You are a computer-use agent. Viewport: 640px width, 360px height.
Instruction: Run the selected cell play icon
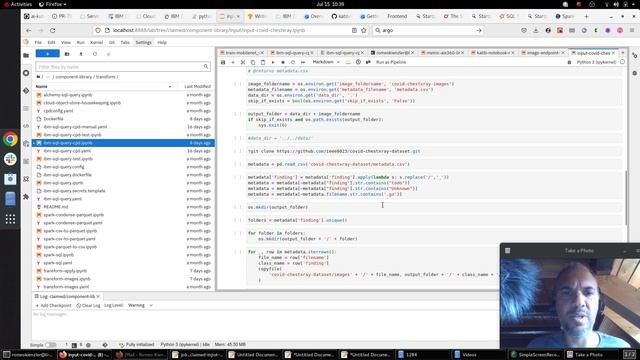coord(273,62)
